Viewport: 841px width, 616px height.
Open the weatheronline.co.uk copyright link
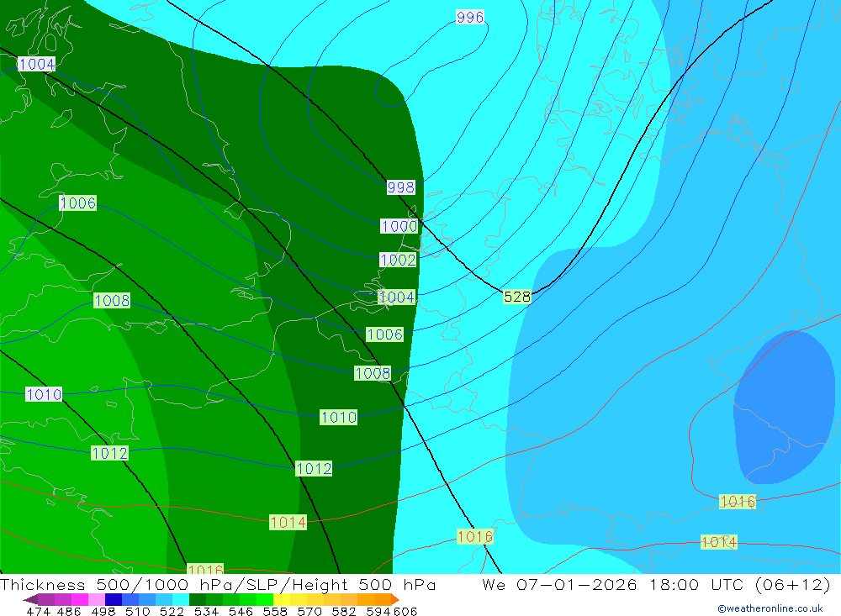770,608
